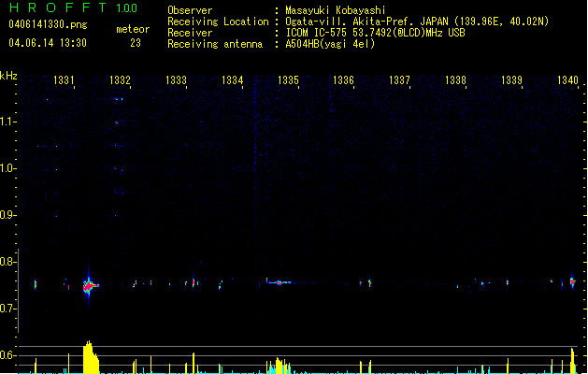
Task: Click the version number 1.00
Action: (127, 8)
